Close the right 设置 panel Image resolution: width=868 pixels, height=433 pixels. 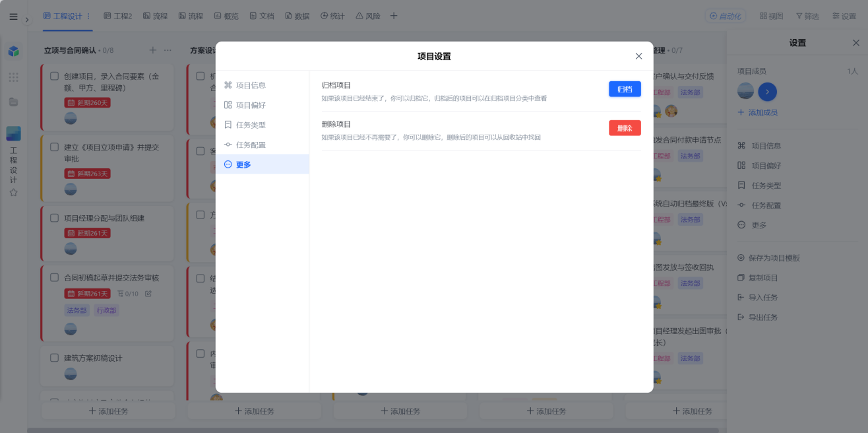[x=856, y=43]
